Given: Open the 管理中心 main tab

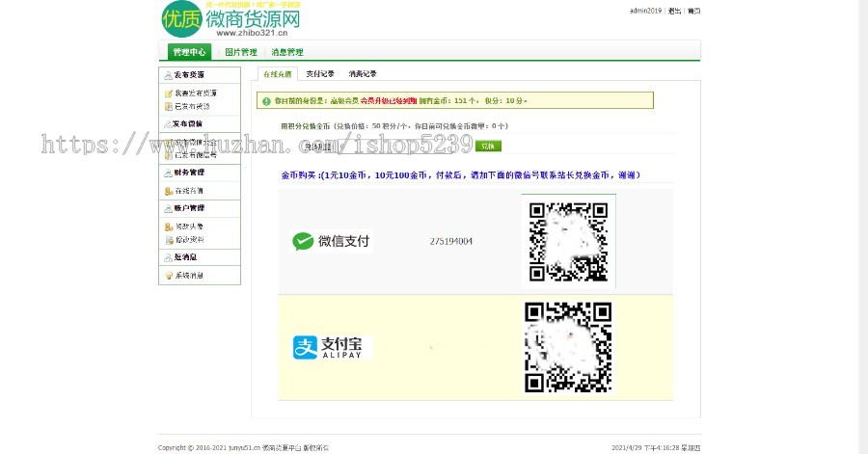Looking at the screenshot, I should coord(189,52).
